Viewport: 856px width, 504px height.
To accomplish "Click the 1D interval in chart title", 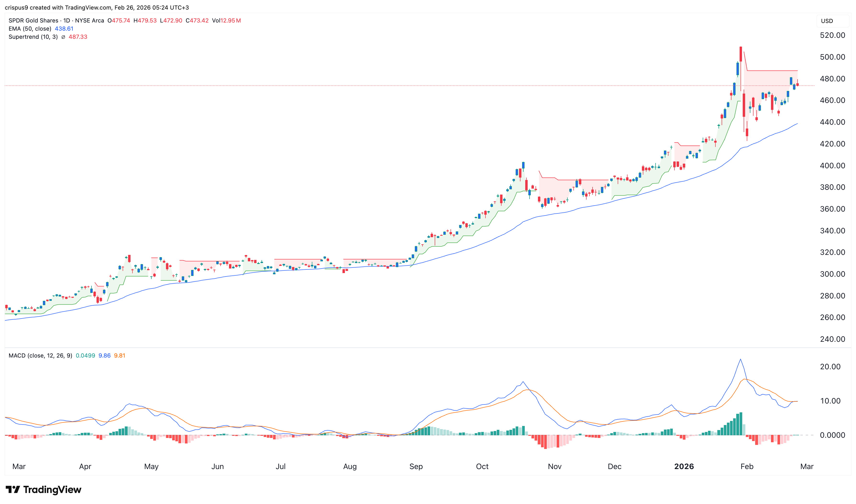I will tap(67, 21).
